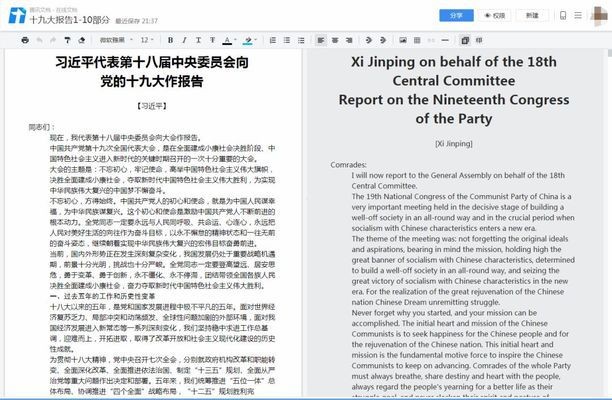Open the hamburger menu

click(x=578, y=15)
